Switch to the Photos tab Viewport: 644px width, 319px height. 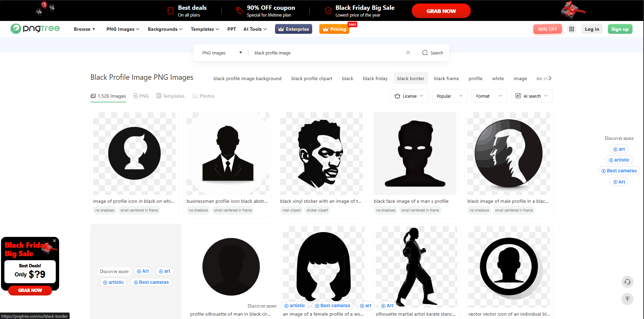coord(203,96)
